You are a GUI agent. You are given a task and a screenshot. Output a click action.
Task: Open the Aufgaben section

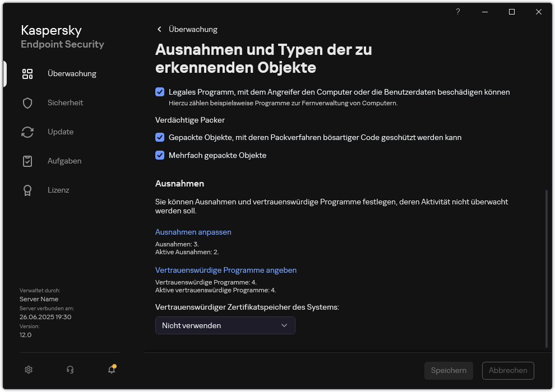[64, 161]
